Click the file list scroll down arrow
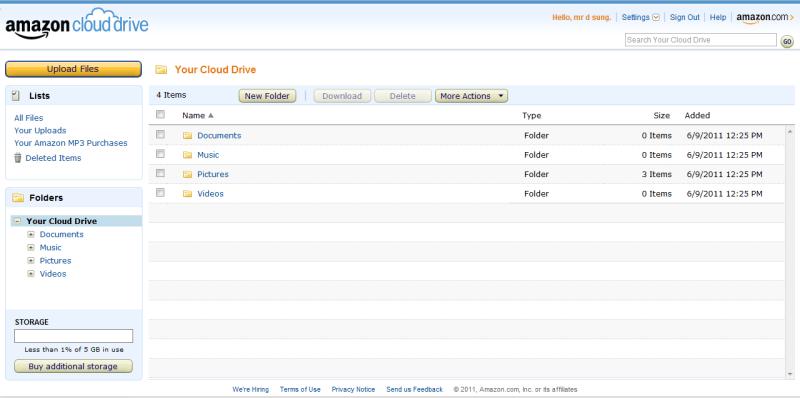The height and width of the screenshot is (398, 800). tap(790, 374)
